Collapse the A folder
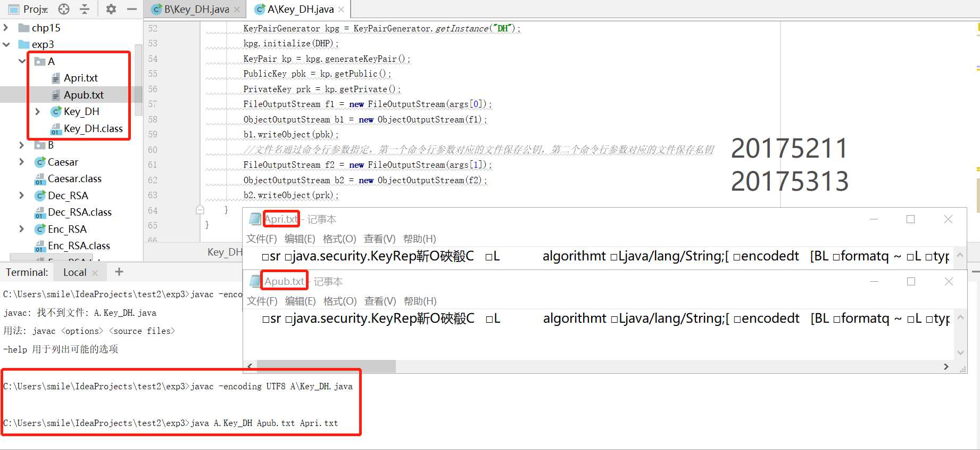 22,61
